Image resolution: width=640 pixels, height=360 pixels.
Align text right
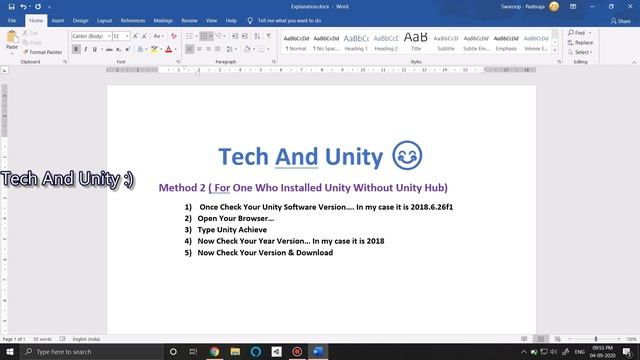209,49
